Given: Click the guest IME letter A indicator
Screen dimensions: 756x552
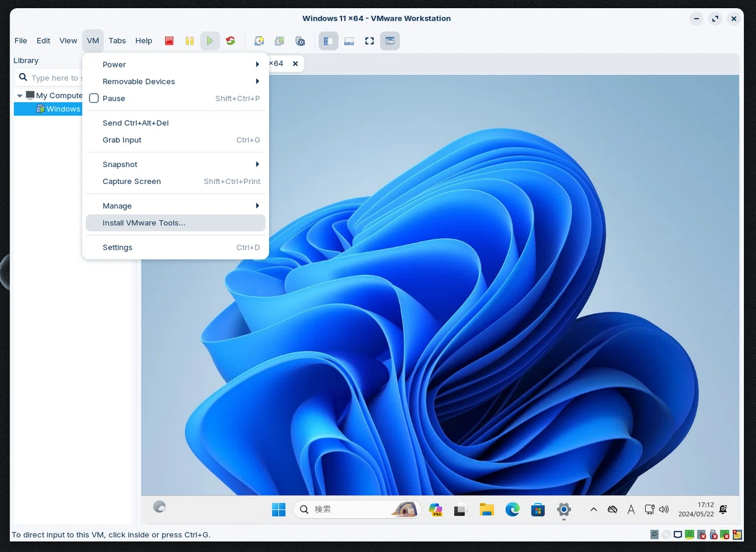Looking at the screenshot, I should click(631, 509).
